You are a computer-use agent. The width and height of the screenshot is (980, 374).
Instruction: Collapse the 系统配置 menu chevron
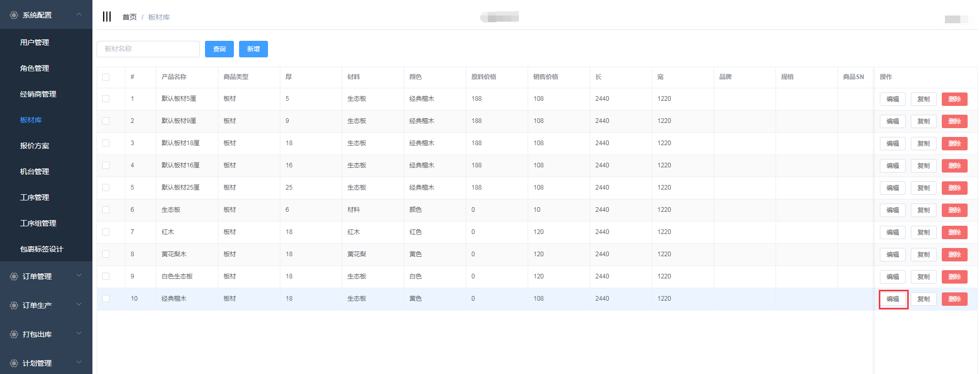[x=79, y=15]
